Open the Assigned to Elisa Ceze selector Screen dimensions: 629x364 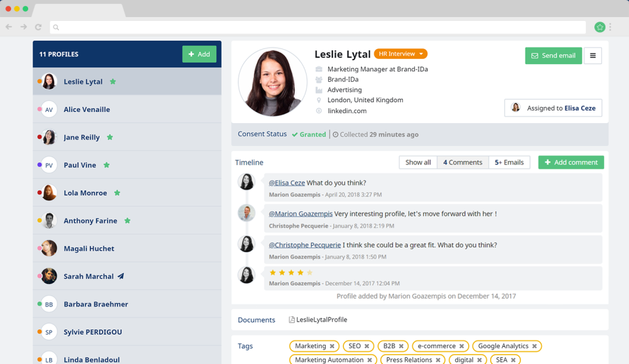tap(553, 108)
